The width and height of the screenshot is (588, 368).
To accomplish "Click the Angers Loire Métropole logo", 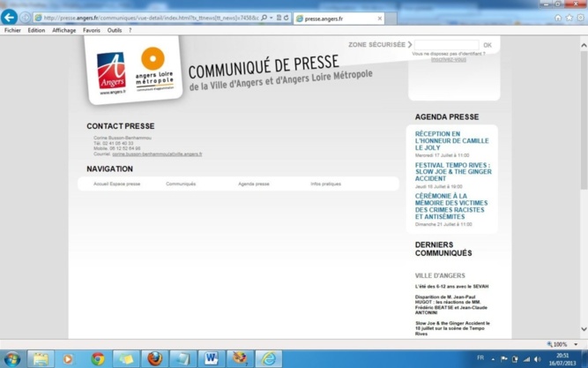I will (154, 70).
